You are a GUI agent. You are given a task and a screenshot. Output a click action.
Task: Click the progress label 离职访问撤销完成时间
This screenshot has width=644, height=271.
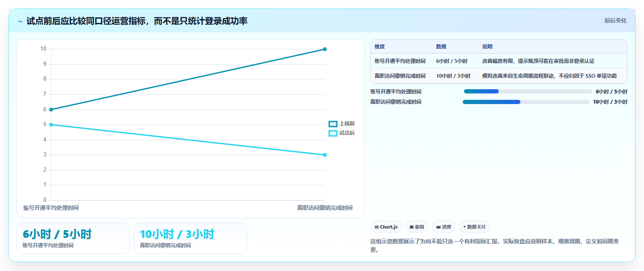(x=396, y=102)
